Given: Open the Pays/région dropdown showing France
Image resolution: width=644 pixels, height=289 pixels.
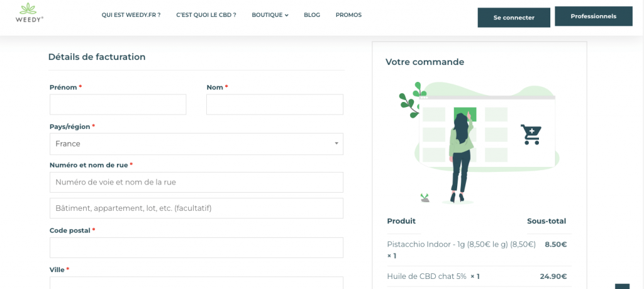Looking at the screenshot, I should point(196,144).
